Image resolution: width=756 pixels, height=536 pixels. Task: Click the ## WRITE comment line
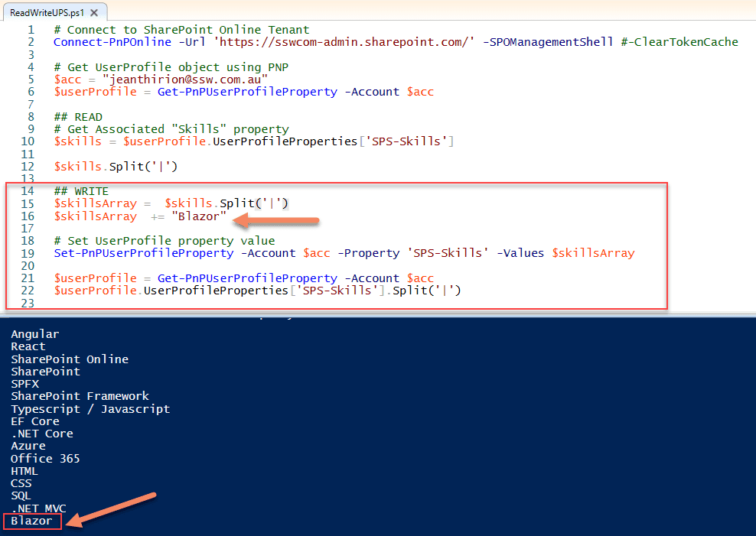[x=81, y=191]
